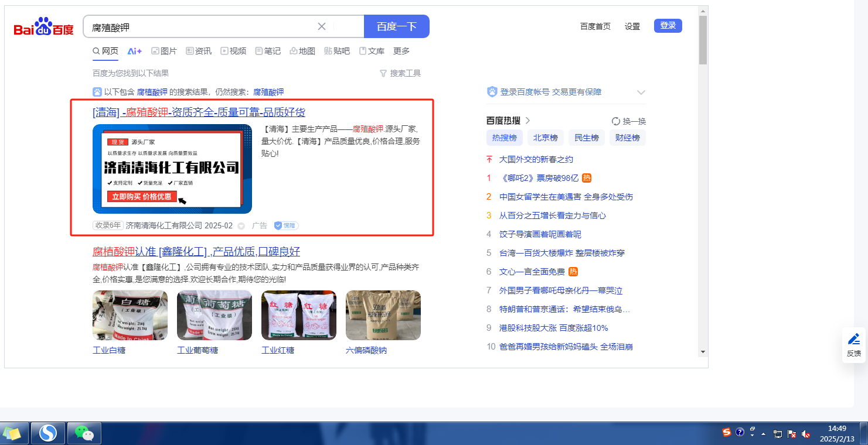Viewport: 868px width, 445px height.
Task: Open the 六偏磷酸钠 text link
Action: coord(366,350)
